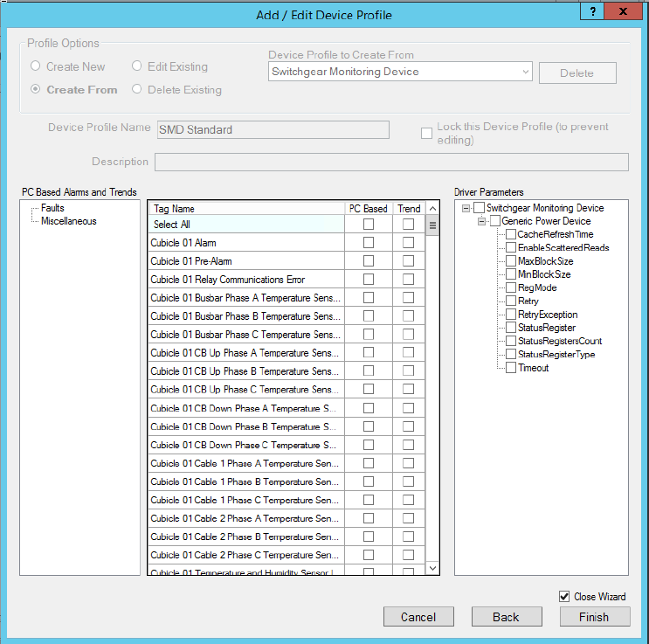649x644 pixels.
Task: Select Miscellaneous in the alarms tree
Action: (x=68, y=221)
